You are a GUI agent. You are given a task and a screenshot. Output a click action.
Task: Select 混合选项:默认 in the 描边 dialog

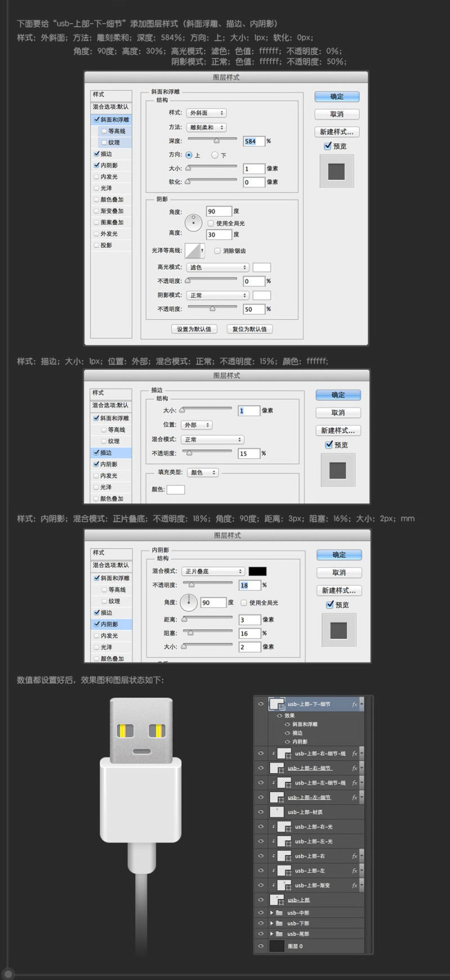[x=111, y=405]
